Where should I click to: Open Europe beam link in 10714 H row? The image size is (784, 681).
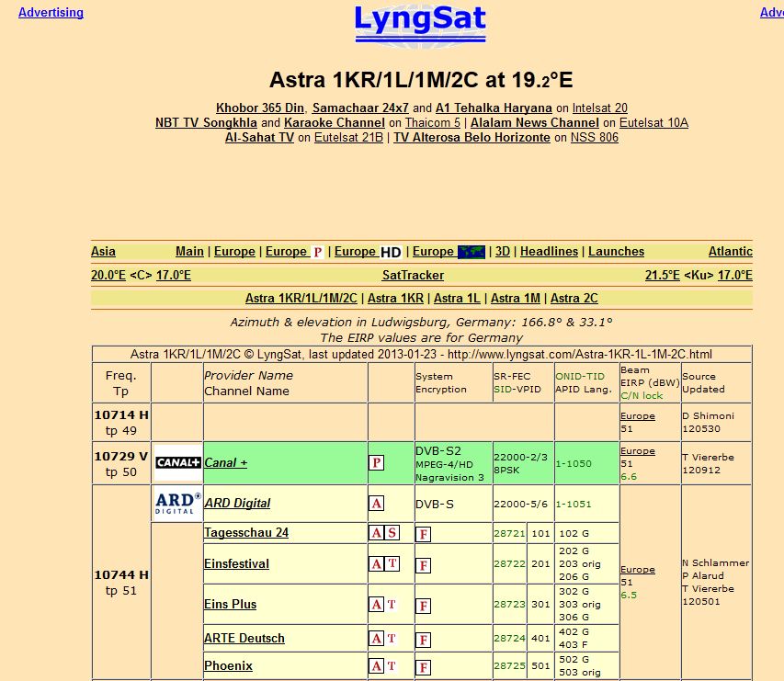point(638,415)
